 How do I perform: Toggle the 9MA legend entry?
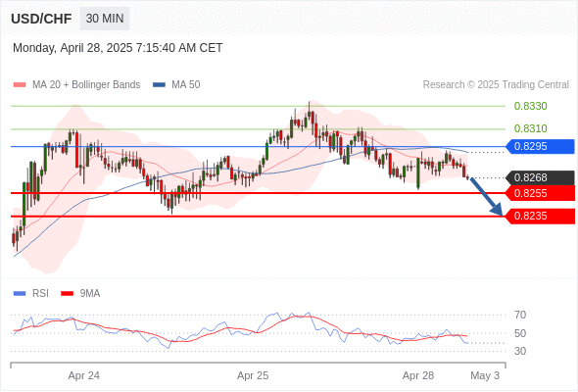click(80, 294)
